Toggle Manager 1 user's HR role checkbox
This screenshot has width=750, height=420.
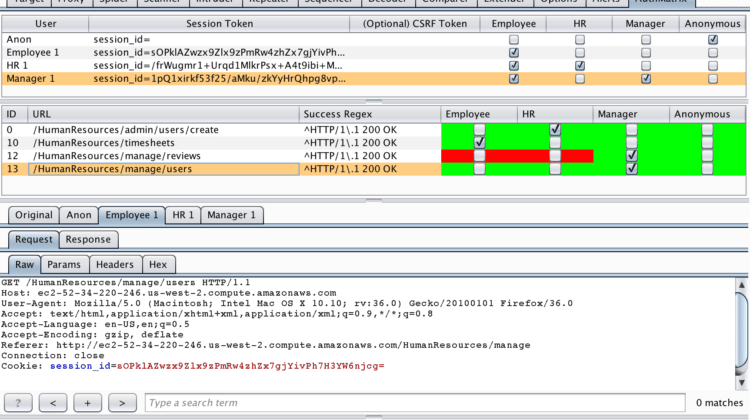(580, 78)
